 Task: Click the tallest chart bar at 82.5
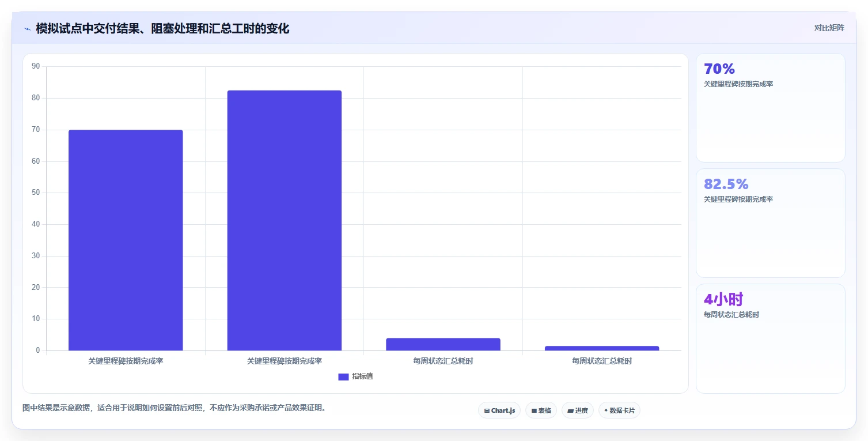tap(285, 220)
